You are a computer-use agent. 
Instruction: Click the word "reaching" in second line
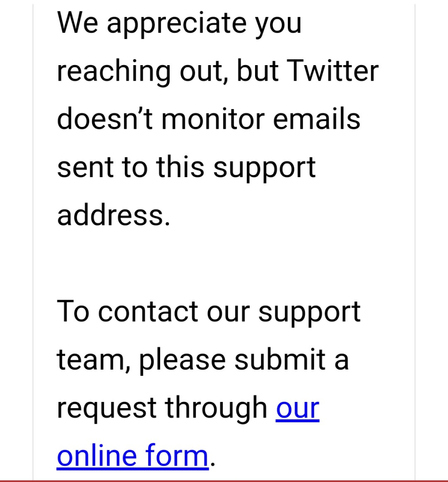114,72
